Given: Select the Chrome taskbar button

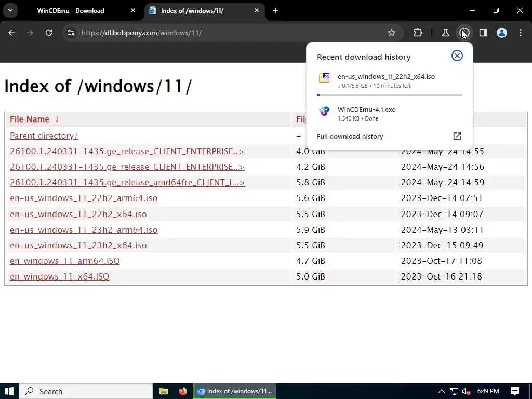Looking at the screenshot, I should [234, 391].
